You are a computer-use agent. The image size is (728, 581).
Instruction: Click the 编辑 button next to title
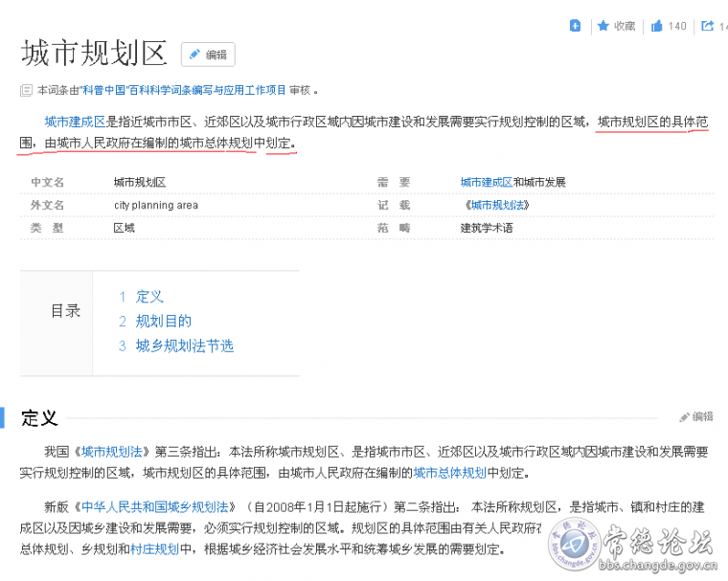click(x=208, y=55)
